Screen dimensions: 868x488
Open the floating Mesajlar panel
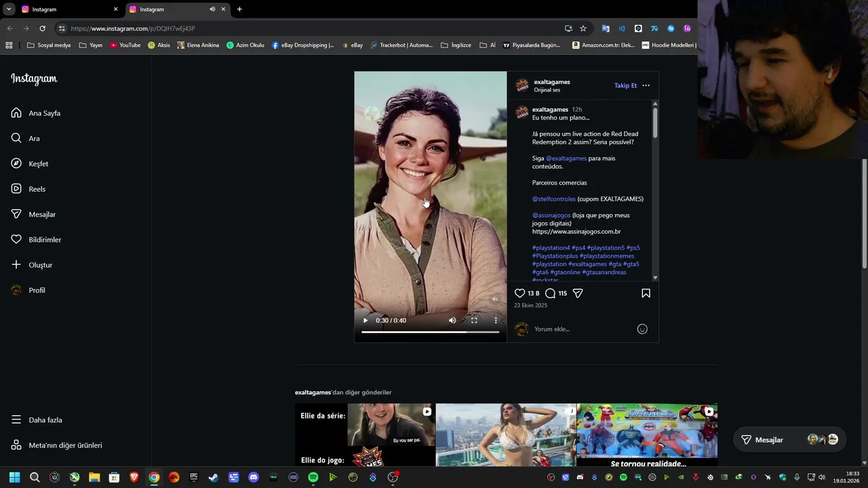789,440
